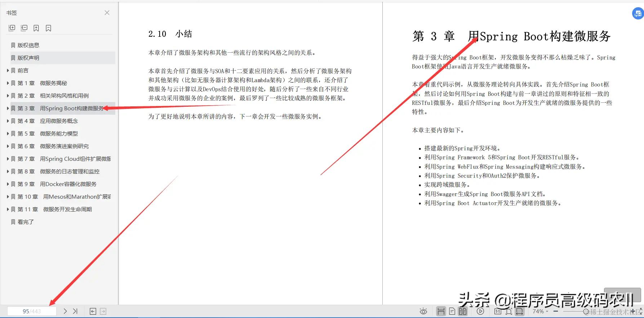Open bookmark 用Mesos和Marathon扩展
Image resolution: width=644 pixels, height=318 pixels.
tap(77, 196)
